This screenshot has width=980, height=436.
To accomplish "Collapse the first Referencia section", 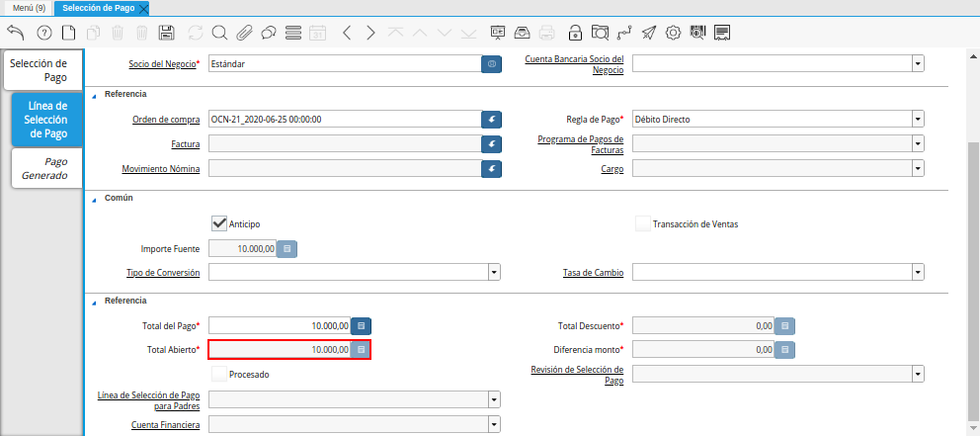I will coord(95,95).
